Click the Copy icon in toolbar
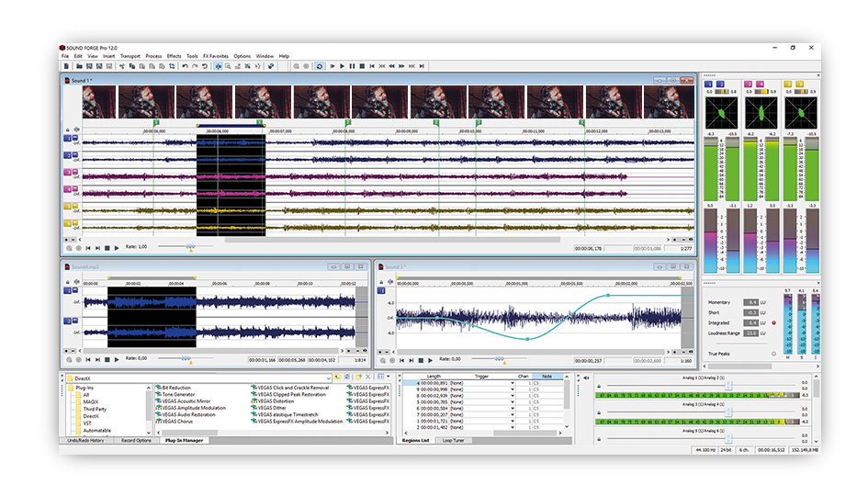Viewport: 868px width, 496px height. click(132, 66)
